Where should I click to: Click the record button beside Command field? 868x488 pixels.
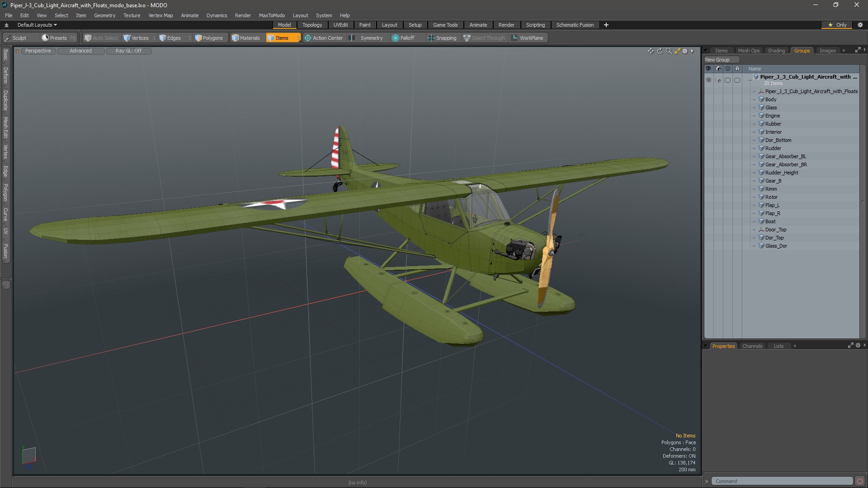coord(860,481)
